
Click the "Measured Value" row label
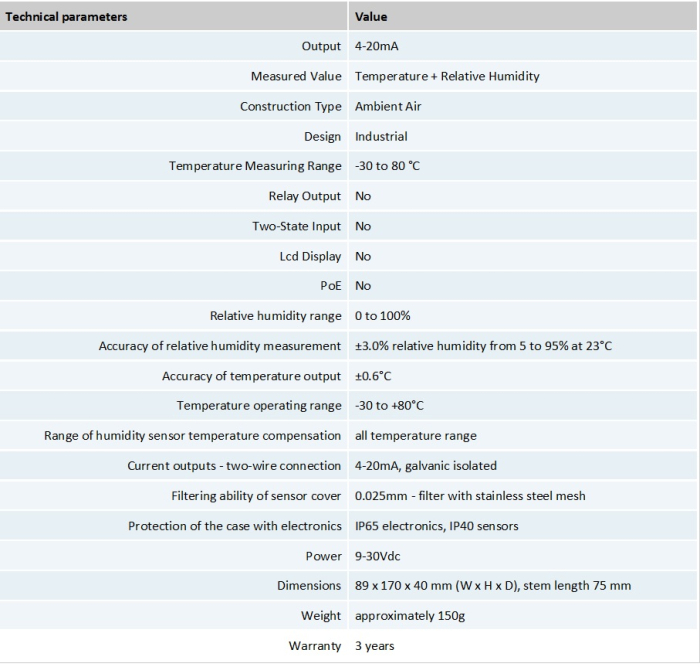(296, 77)
